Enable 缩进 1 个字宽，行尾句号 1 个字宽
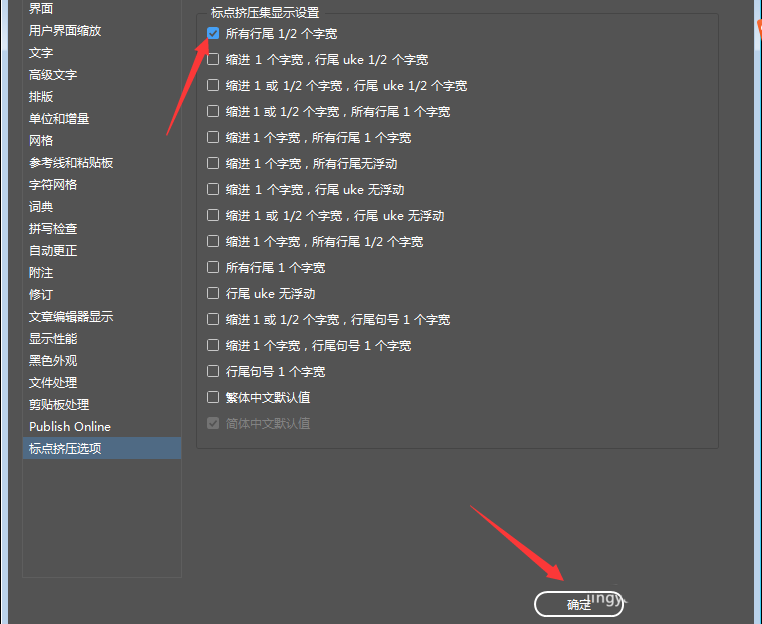The height and width of the screenshot is (624, 762). point(213,346)
